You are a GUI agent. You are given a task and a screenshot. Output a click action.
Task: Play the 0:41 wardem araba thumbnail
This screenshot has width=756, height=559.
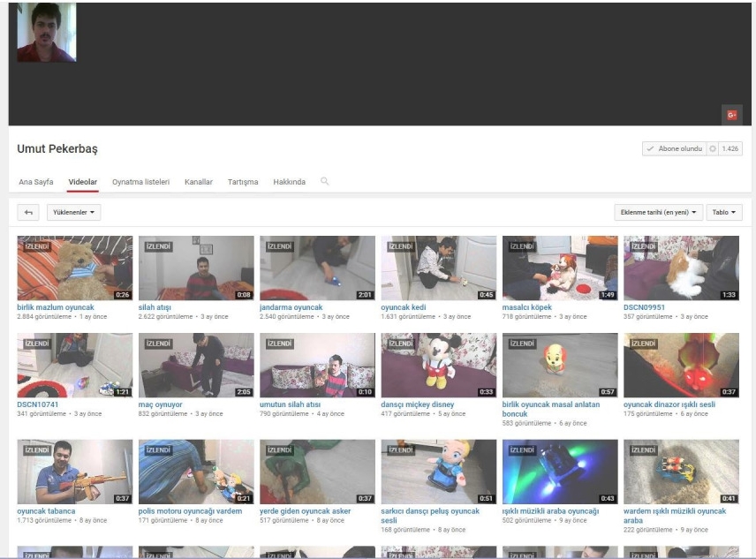pos(681,472)
